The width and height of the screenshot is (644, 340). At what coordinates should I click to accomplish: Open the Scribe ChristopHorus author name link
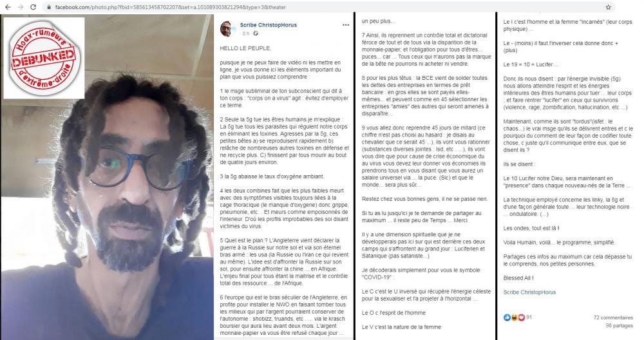(268, 25)
